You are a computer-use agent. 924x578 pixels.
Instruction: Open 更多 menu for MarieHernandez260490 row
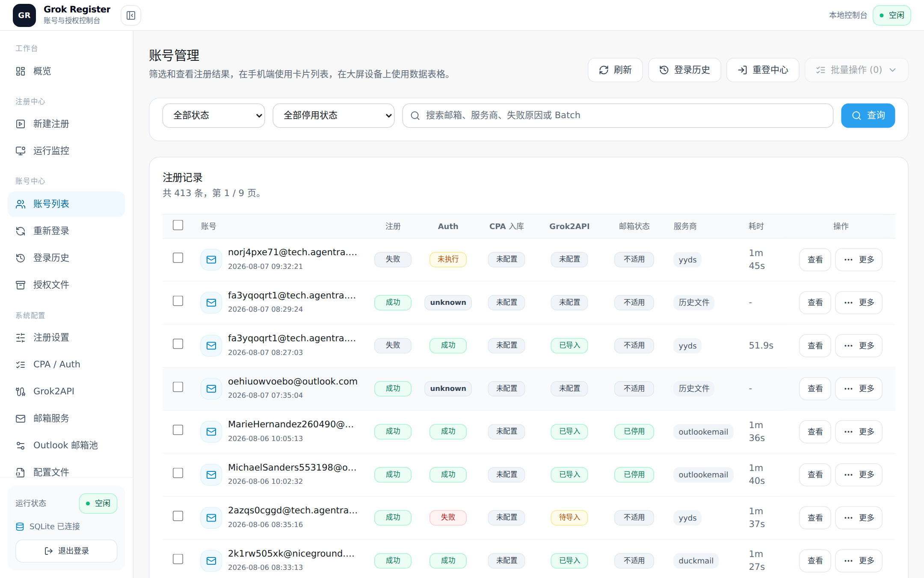[859, 432]
